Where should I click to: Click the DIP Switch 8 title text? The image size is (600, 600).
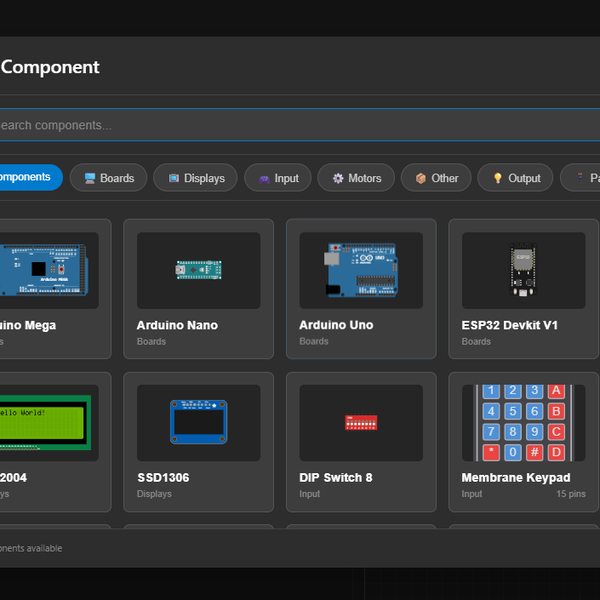(x=336, y=478)
